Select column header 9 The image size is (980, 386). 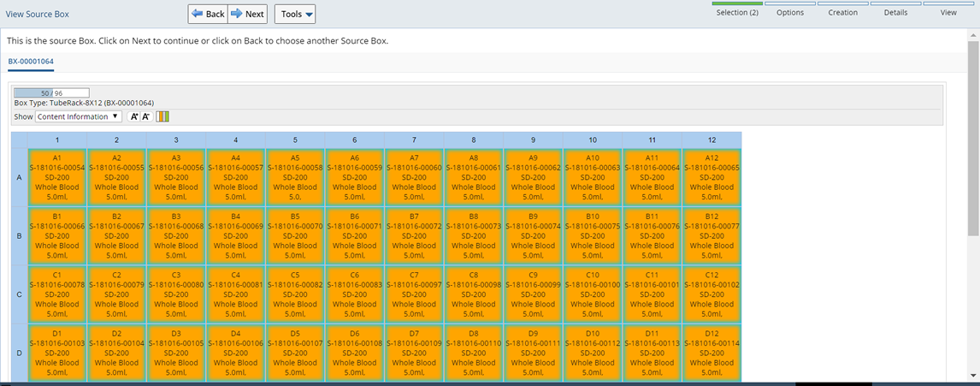point(533,140)
